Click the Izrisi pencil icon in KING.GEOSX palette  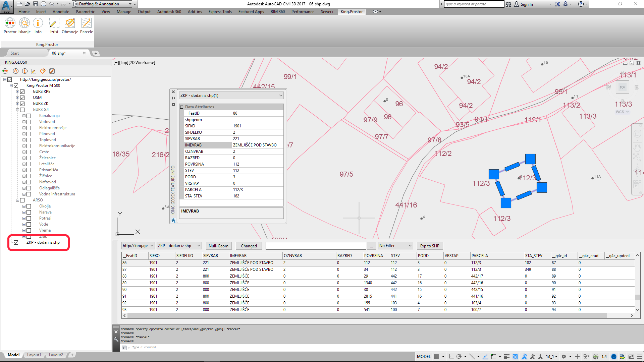(34, 71)
